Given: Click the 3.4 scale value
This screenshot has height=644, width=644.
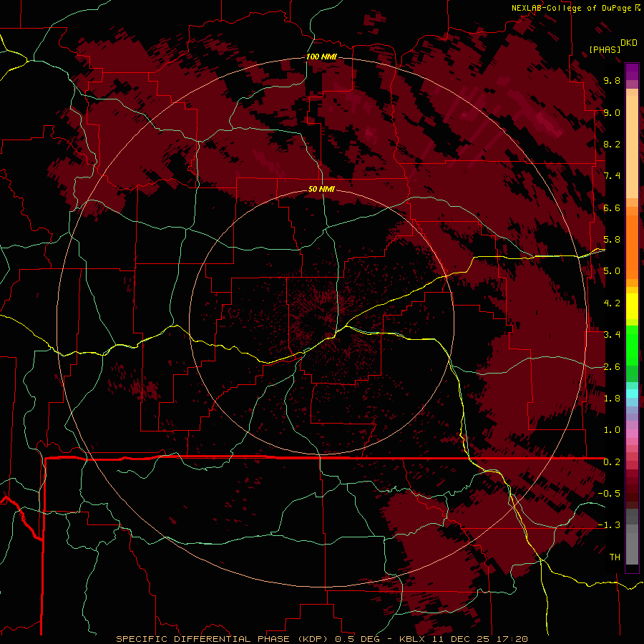Looking at the screenshot, I should (612, 335).
